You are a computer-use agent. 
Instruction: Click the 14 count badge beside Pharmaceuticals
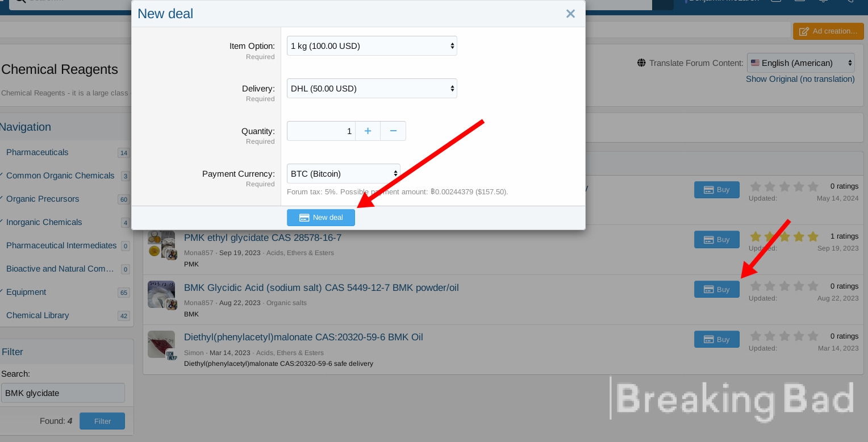pyautogui.click(x=123, y=153)
